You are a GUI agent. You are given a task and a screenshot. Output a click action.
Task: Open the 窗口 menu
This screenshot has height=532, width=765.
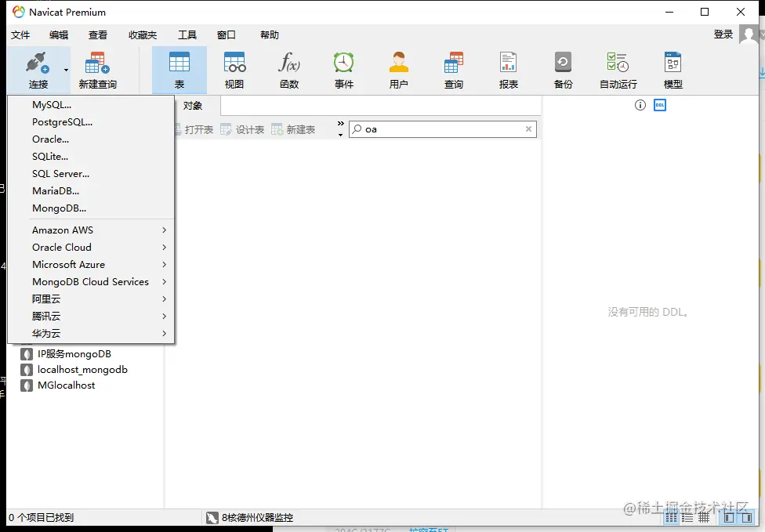pos(226,34)
